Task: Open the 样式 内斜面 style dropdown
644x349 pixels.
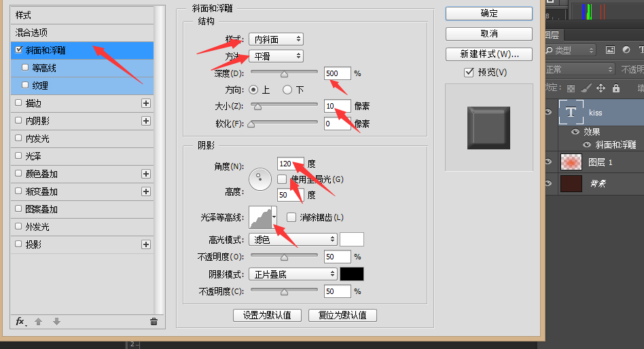Action: pos(276,39)
